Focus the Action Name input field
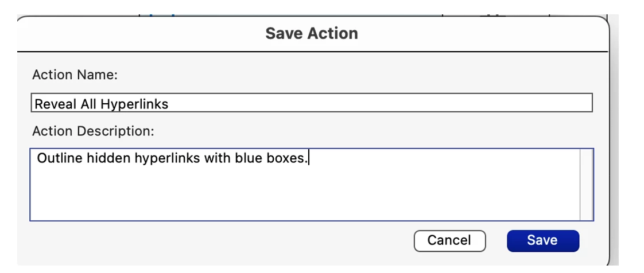The image size is (644, 273). pyautogui.click(x=312, y=103)
